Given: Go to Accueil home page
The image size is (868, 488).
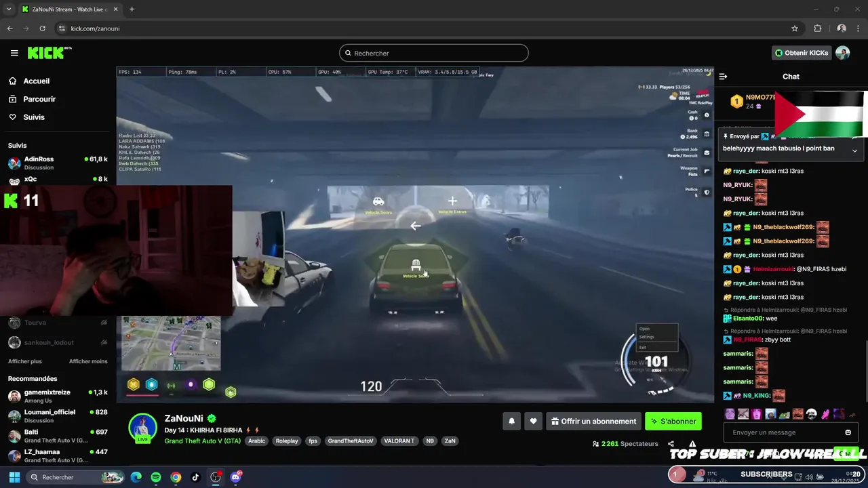Looking at the screenshot, I should pyautogui.click(x=36, y=81).
